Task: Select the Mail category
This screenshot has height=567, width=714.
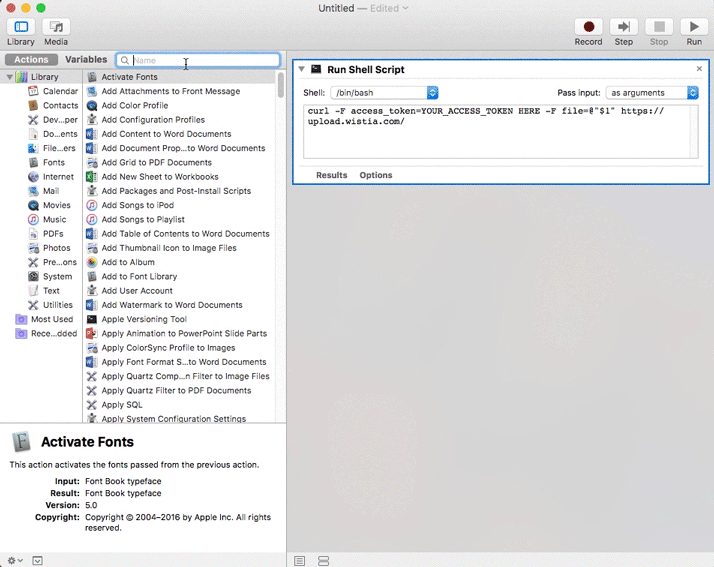Action: click(44, 191)
